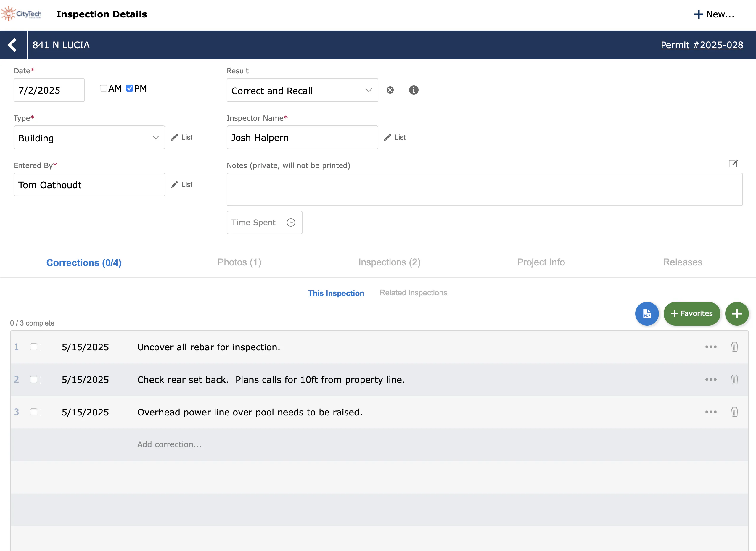Image resolution: width=756 pixels, height=551 pixels.
Task: Add a correction with the green plus button
Action: pos(737,313)
